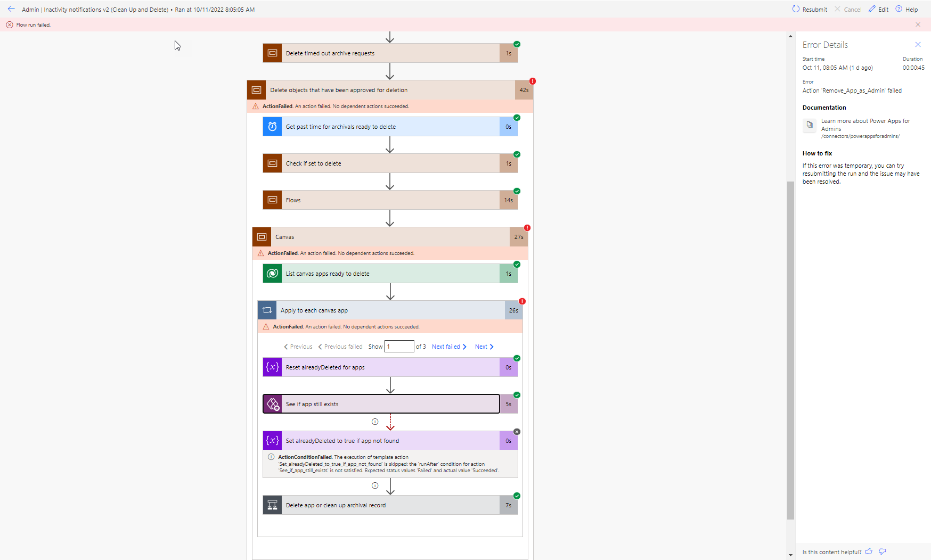This screenshot has height=560, width=931.
Task: Click the Power Apps Admin icon on "See if app still exists"
Action: point(273,403)
